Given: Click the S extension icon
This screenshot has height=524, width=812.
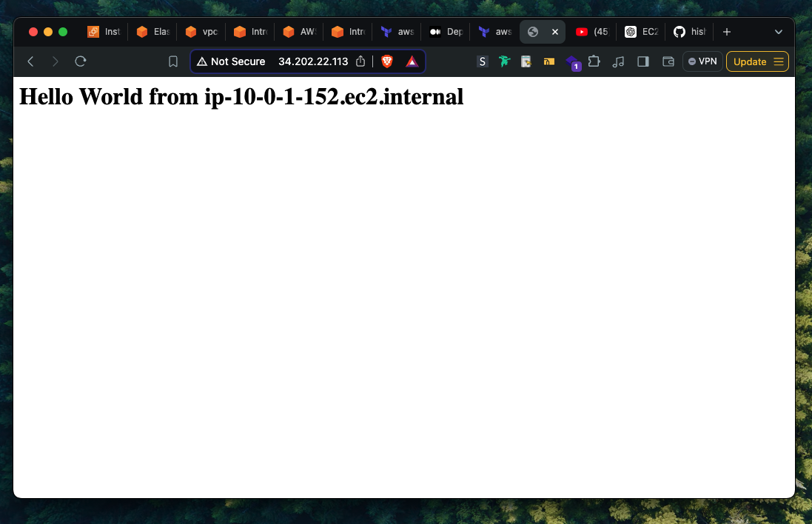Looking at the screenshot, I should tap(482, 61).
